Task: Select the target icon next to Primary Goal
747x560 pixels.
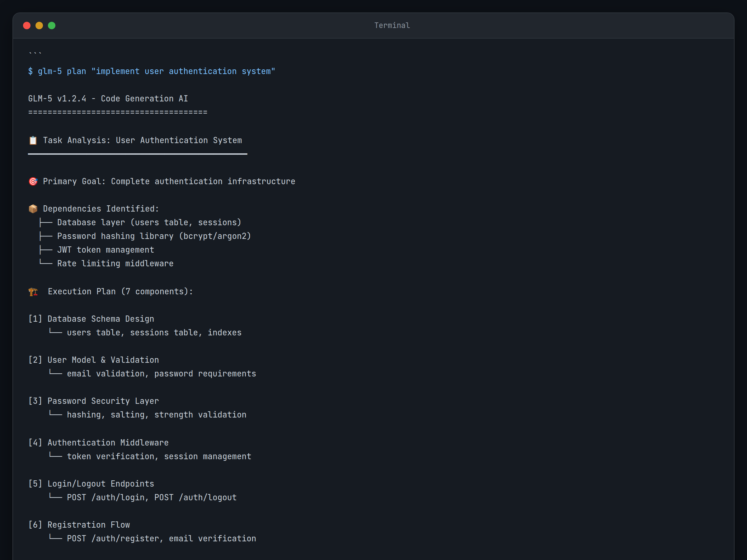Action: click(x=33, y=181)
